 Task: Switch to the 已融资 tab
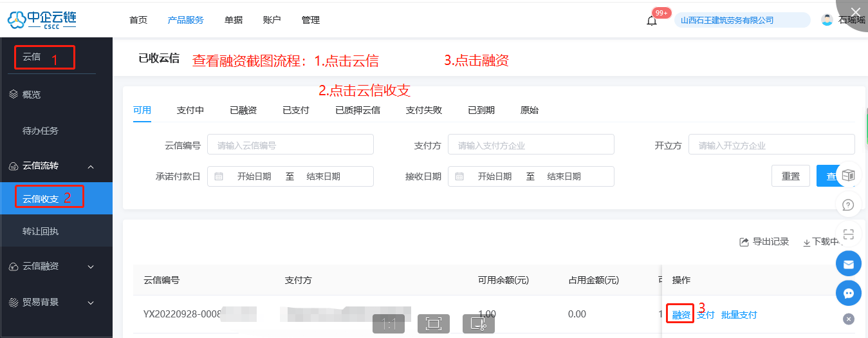[x=243, y=110]
